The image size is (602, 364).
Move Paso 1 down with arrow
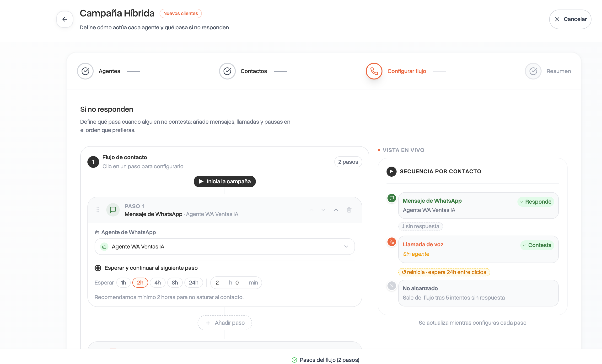pyautogui.click(x=323, y=210)
